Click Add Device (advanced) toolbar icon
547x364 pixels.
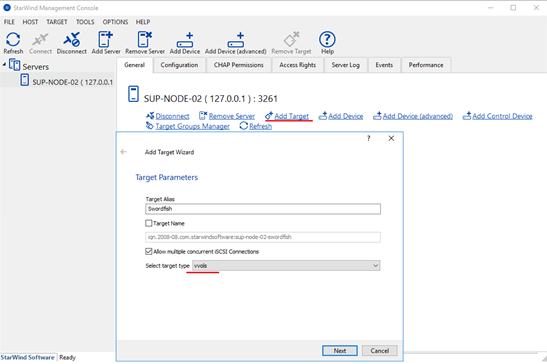(235, 43)
